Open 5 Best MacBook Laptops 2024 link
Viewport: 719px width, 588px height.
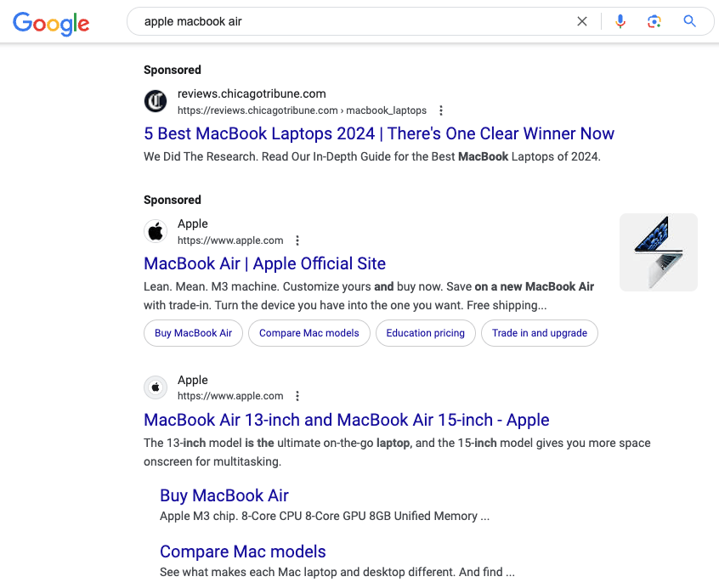pos(379,133)
